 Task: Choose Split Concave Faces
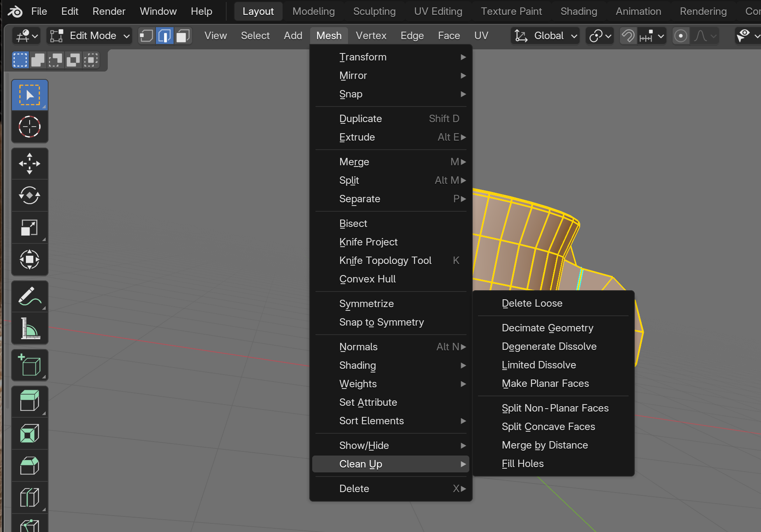[x=553, y=427]
